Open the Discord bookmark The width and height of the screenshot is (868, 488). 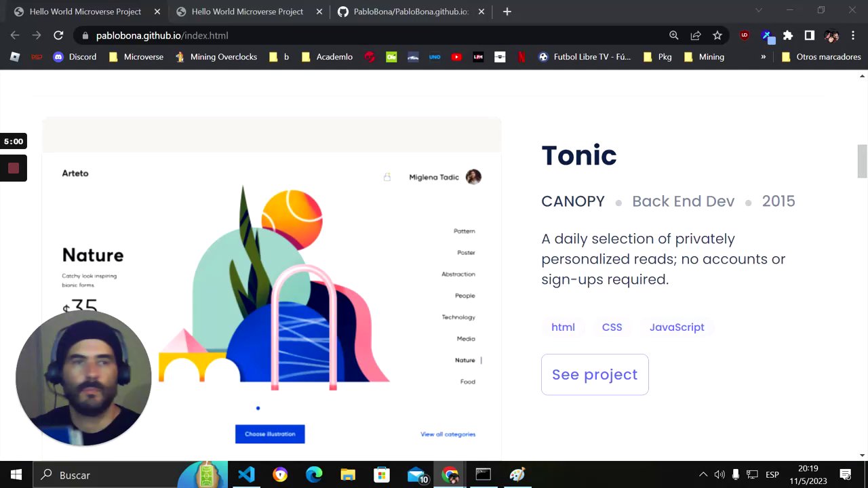(75, 57)
